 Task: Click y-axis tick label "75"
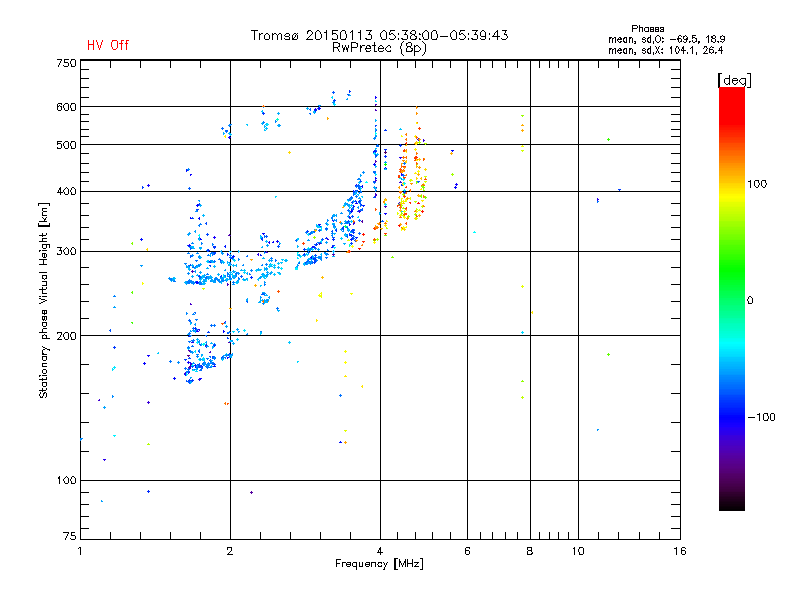[x=69, y=536]
